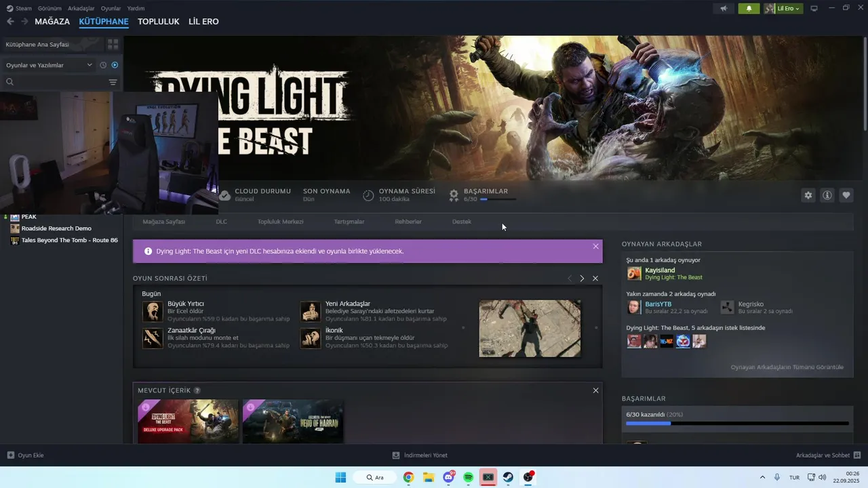Open friend Kayisiland's profile

point(660,270)
